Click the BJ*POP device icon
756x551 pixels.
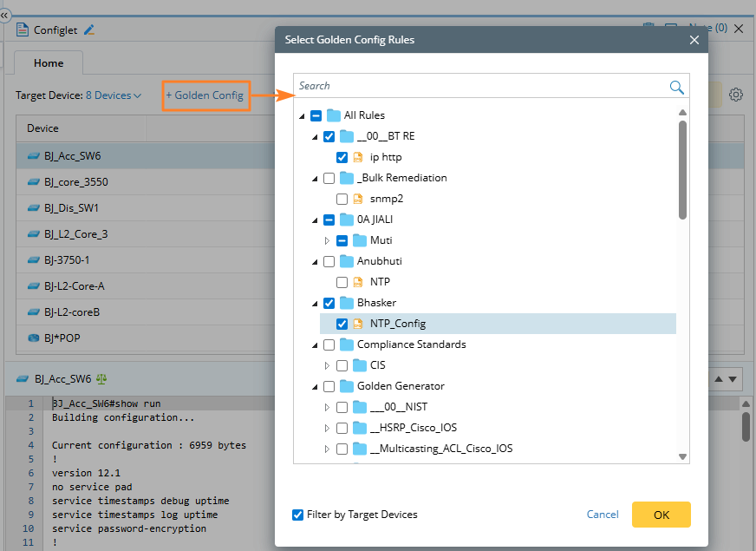click(x=34, y=338)
